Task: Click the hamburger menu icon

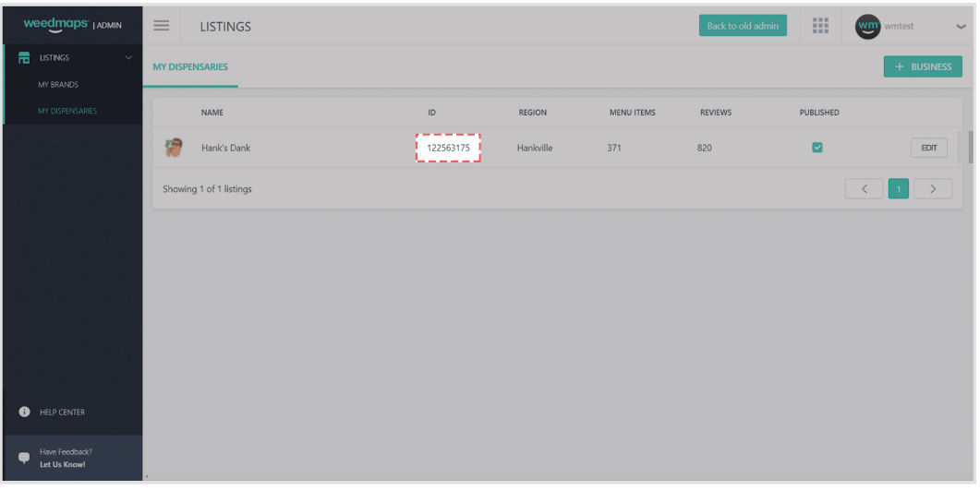Action: click(x=161, y=26)
